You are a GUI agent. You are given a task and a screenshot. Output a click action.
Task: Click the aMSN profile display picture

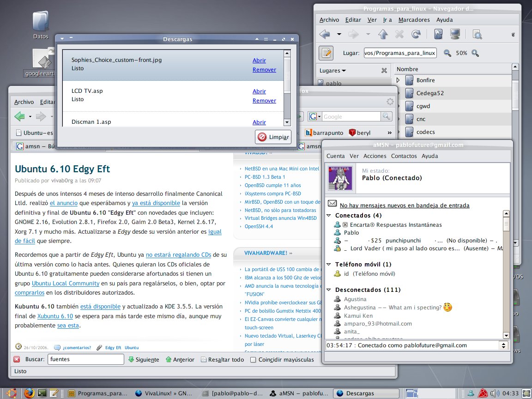(340, 178)
